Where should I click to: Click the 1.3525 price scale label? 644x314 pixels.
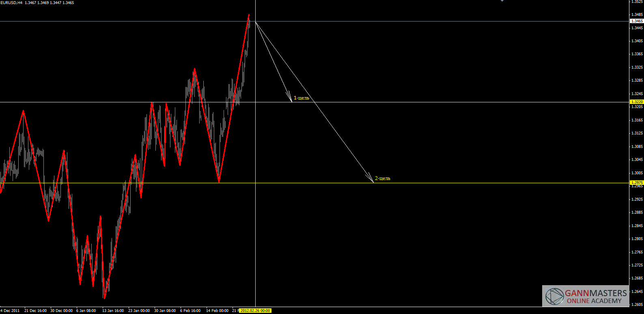[637, 2]
